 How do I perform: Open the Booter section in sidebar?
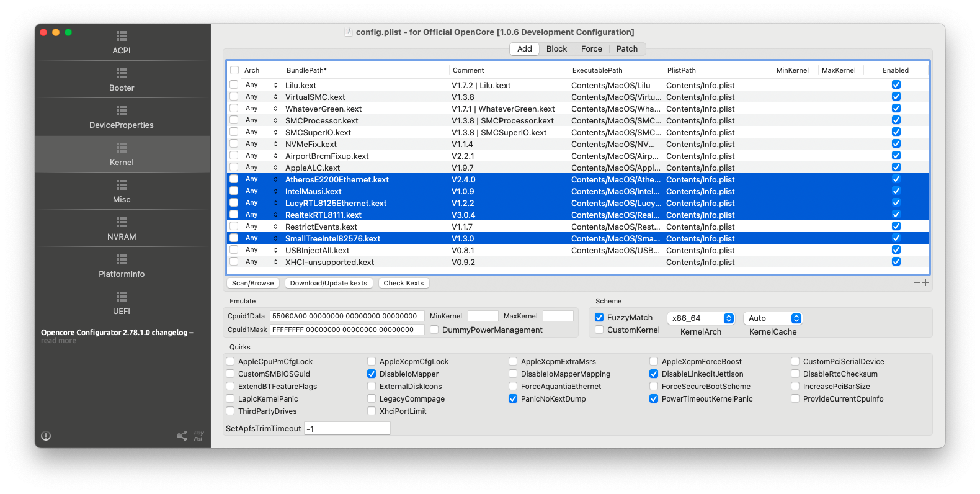tap(122, 79)
